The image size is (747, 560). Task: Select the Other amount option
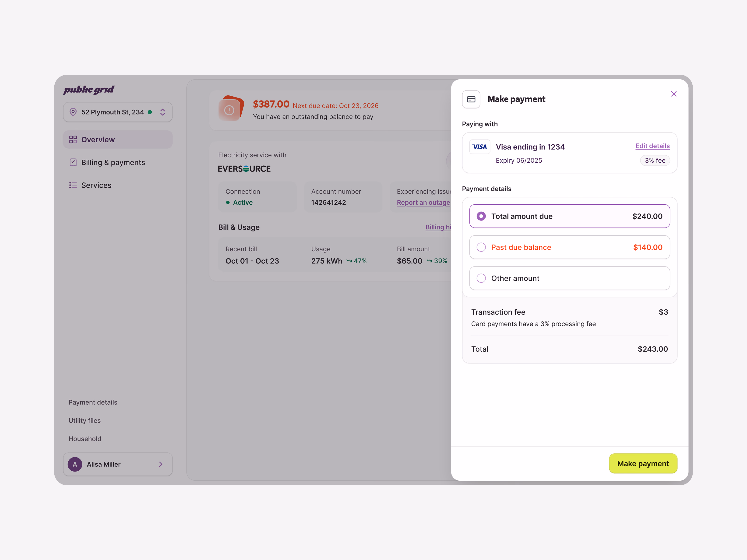coord(569,278)
